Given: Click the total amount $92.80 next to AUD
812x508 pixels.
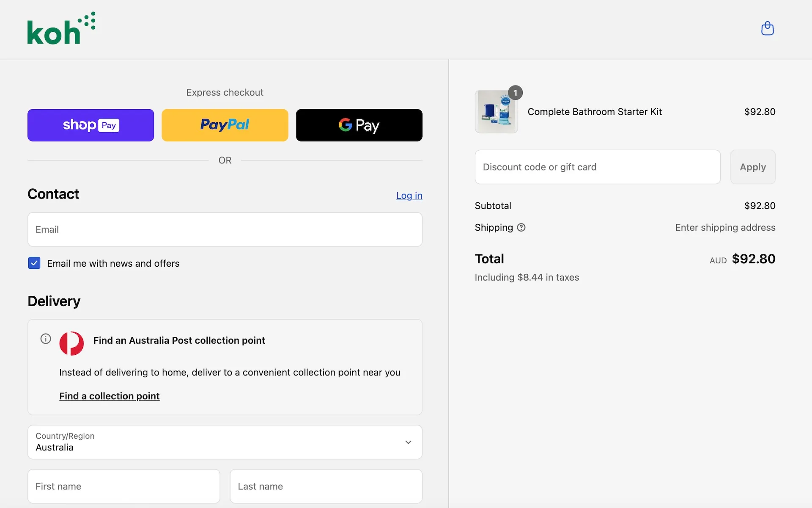Looking at the screenshot, I should point(754,259).
